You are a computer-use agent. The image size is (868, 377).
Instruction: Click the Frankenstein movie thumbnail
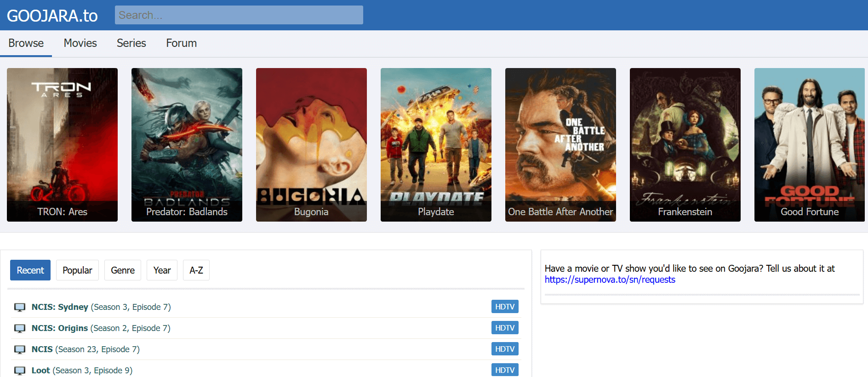pyautogui.click(x=685, y=144)
